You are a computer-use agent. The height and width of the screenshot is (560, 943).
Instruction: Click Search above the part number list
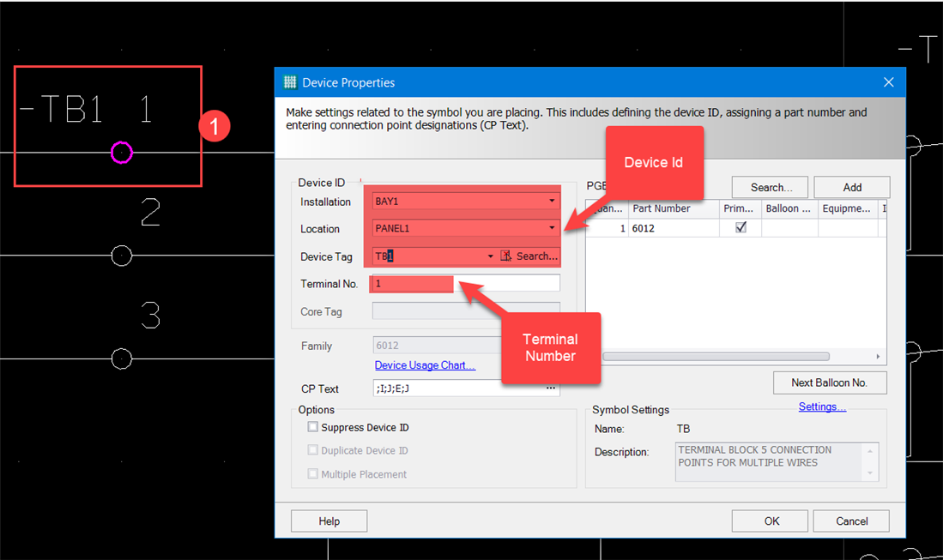pos(769,187)
